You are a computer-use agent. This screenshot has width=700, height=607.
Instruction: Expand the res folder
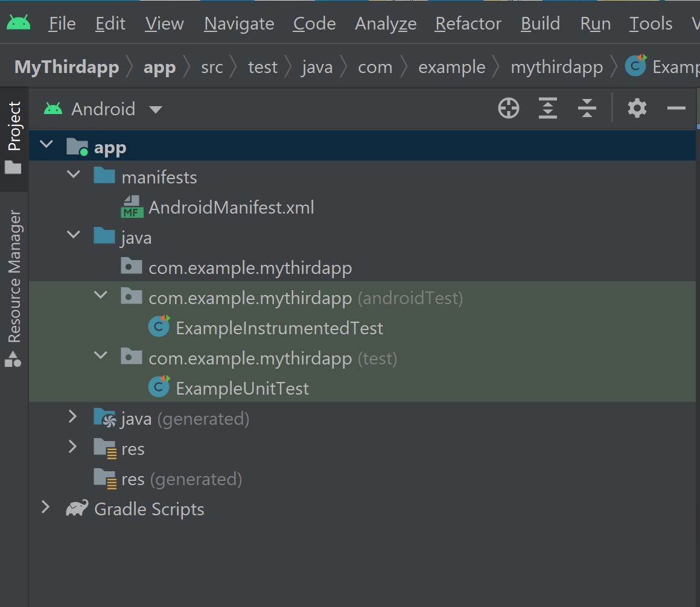tap(73, 447)
